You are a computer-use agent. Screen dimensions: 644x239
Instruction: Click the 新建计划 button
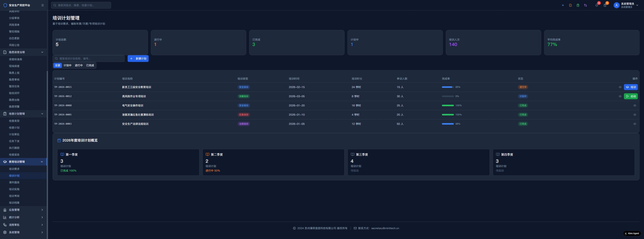click(138, 58)
